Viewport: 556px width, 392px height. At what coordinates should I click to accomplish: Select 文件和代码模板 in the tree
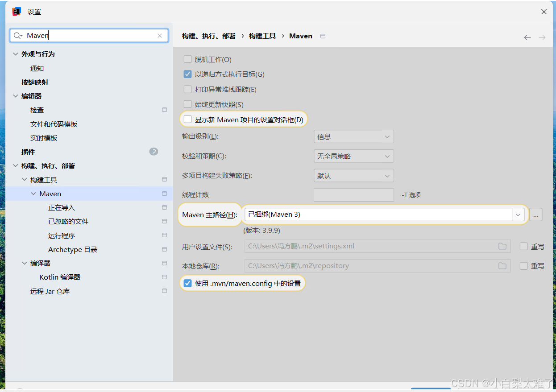click(54, 124)
